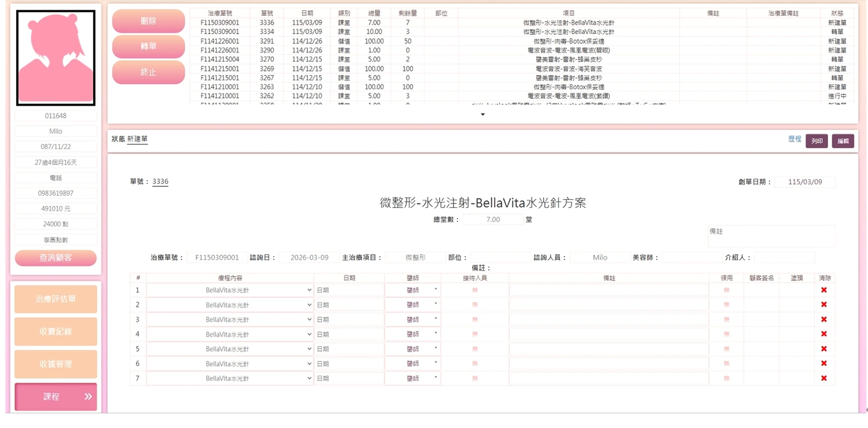Image resolution: width=868 pixels, height=428 pixels.
Task: Clear row 2 with the red X icon
Action: (824, 305)
